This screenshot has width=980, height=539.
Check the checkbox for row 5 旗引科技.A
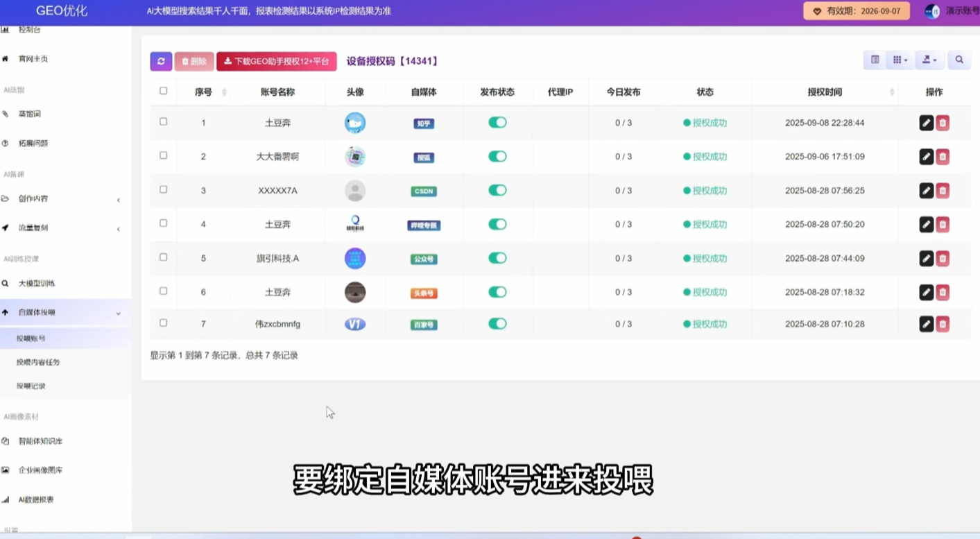click(x=164, y=258)
